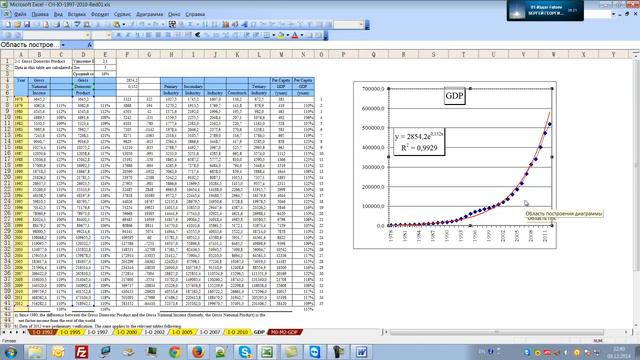Open Word from the taskbar
Screen dimensions: 640x360
coord(361,352)
